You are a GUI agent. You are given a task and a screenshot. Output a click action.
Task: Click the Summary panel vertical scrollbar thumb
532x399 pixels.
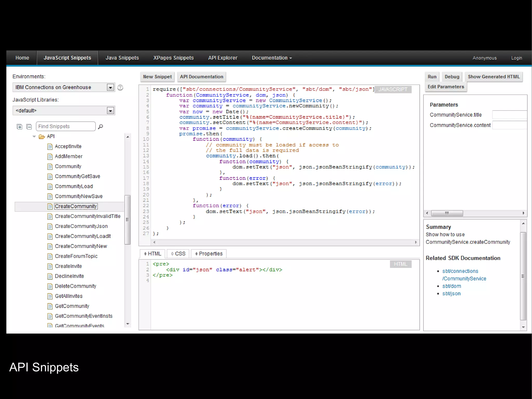click(523, 276)
